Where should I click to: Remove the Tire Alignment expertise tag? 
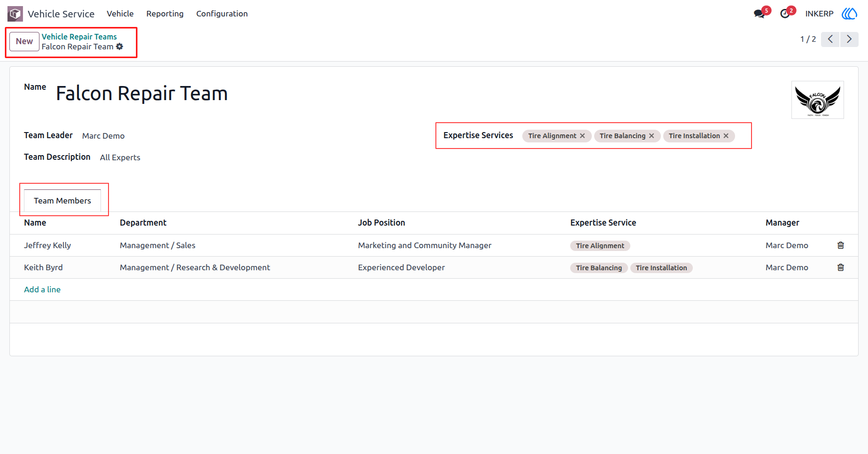coord(582,136)
